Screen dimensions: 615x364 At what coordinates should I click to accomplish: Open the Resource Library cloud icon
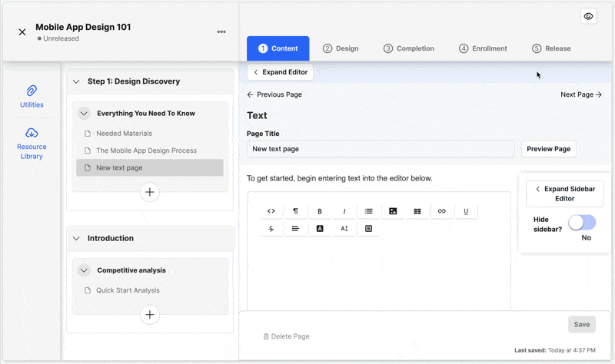coord(32,133)
